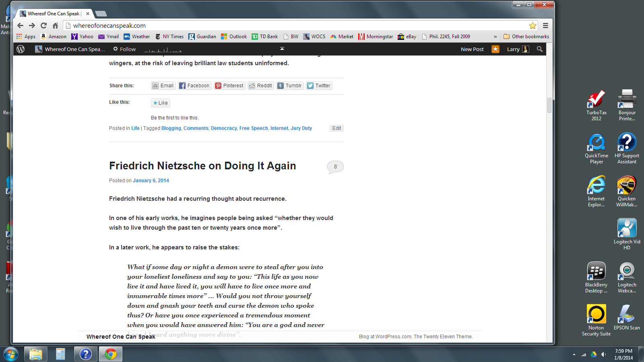This screenshot has height=362, width=644.
Task: Share post via Twitter button
Action: 319,86
